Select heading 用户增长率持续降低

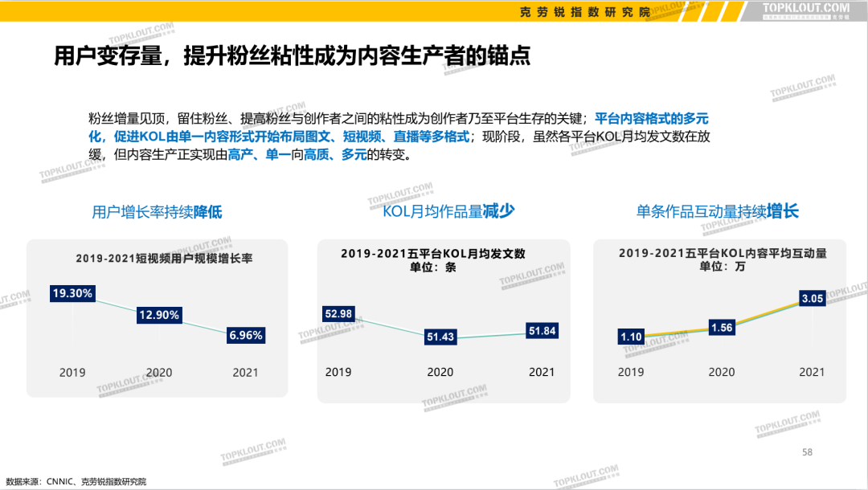[x=157, y=212]
